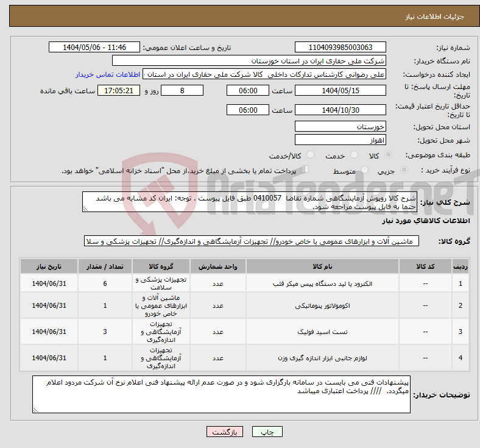Image resolution: width=480 pixels, height=448 pixels.
Task: Click quantity 3 in the تست اسید فولیک row
Action: (105, 332)
